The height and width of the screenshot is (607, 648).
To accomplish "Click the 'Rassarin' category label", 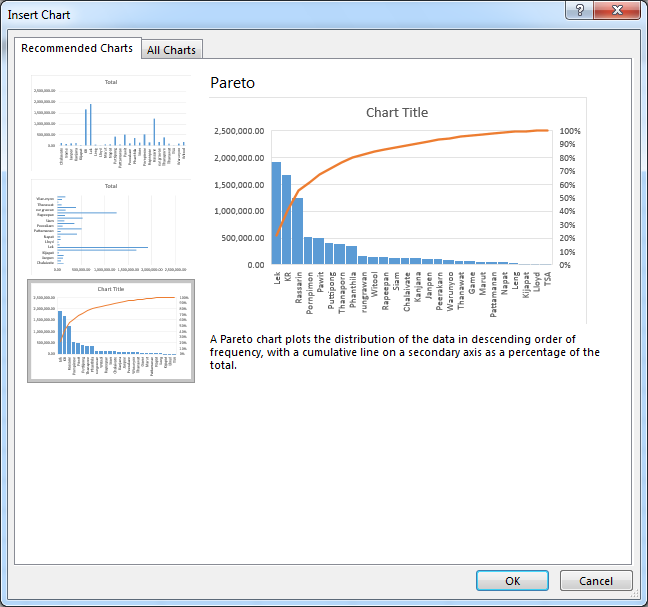I will tap(298, 288).
